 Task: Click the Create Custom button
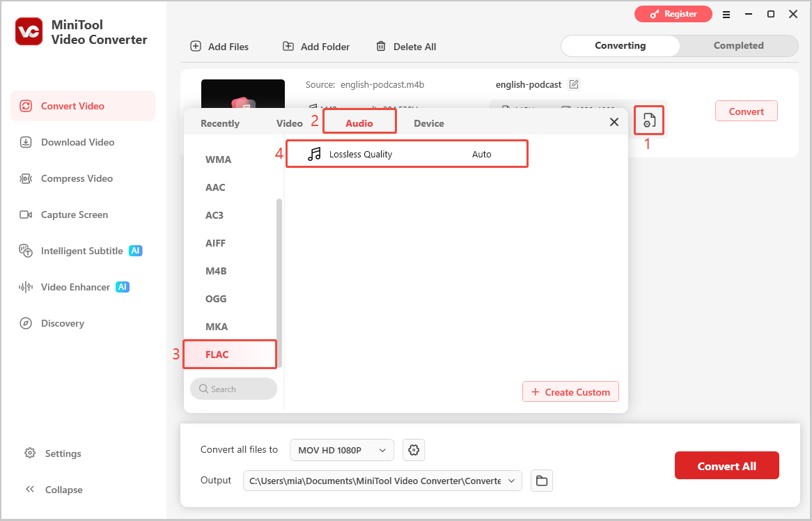click(570, 392)
